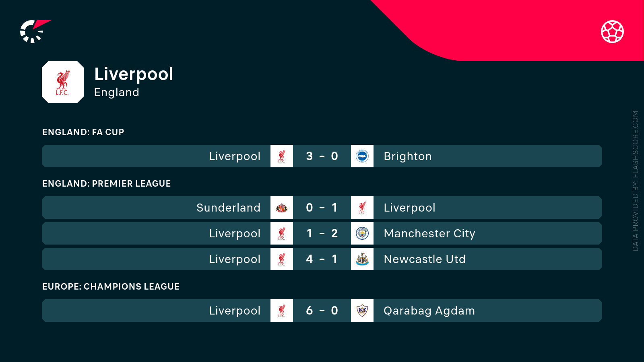Viewport: 644px width, 362px height.
Task: Click the football icon in top-right corner
Action: 612,31
